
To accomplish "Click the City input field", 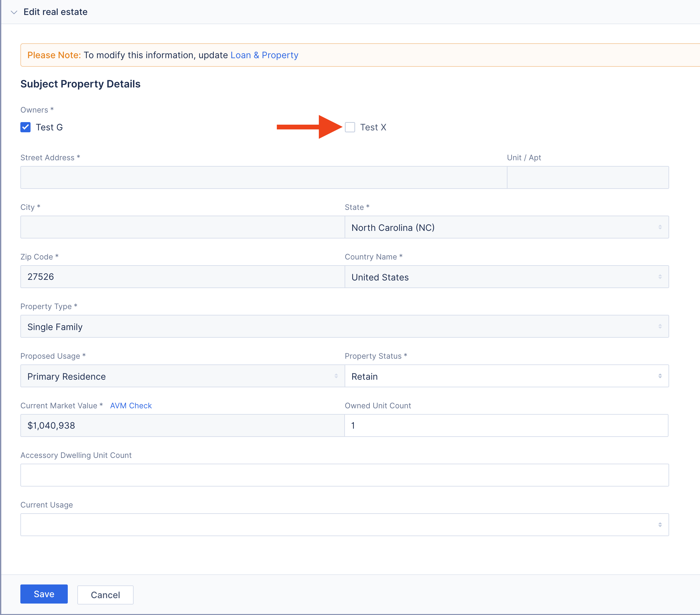I will (181, 227).
